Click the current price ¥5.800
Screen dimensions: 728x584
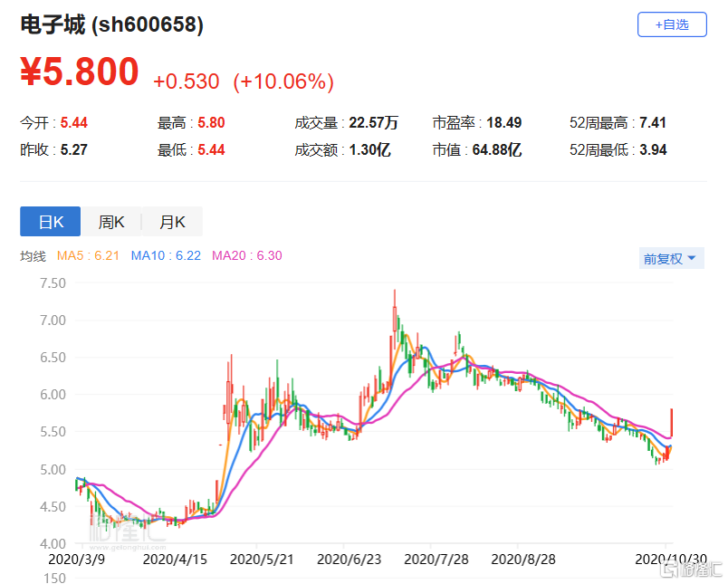80,73
